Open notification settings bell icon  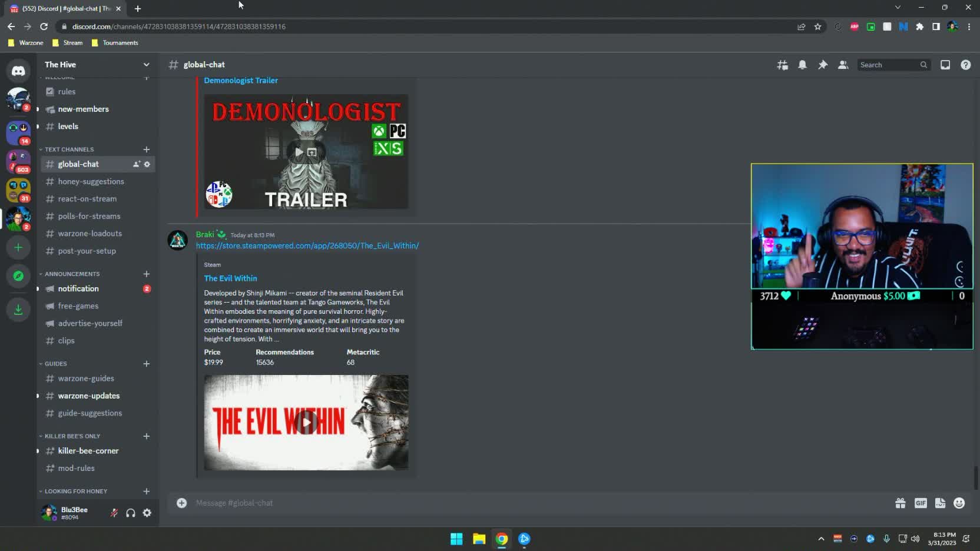802,65
